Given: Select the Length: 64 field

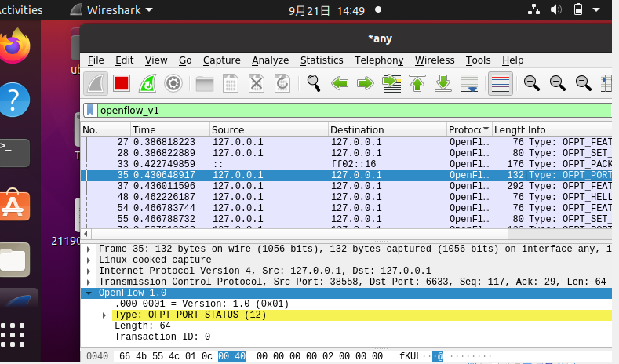Looking at the screenshot, I should (142, 326).
